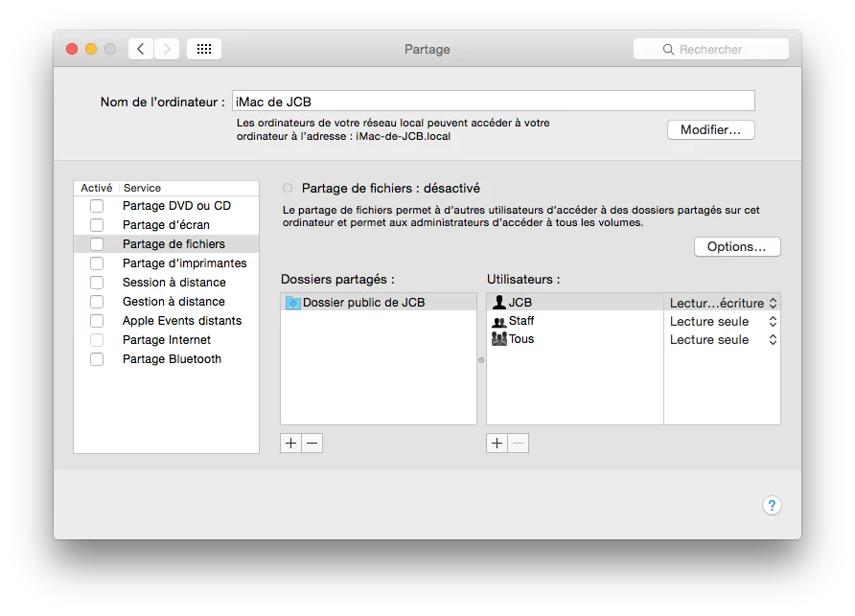Select user JCB in Utilisateurs list

click(x=575, y=302)
